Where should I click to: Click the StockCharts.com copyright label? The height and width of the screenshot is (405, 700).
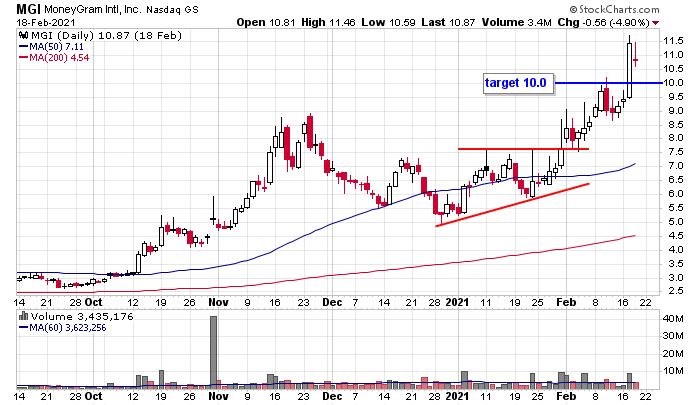pos(614,9)
